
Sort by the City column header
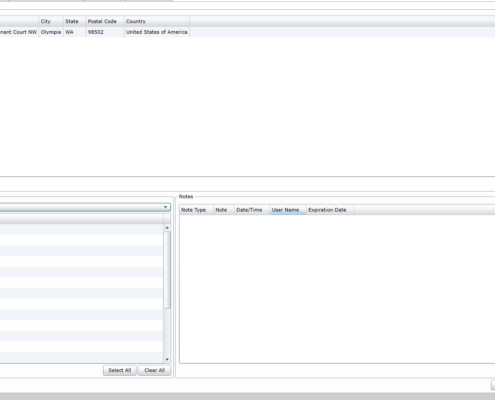(x=51, y=21)
